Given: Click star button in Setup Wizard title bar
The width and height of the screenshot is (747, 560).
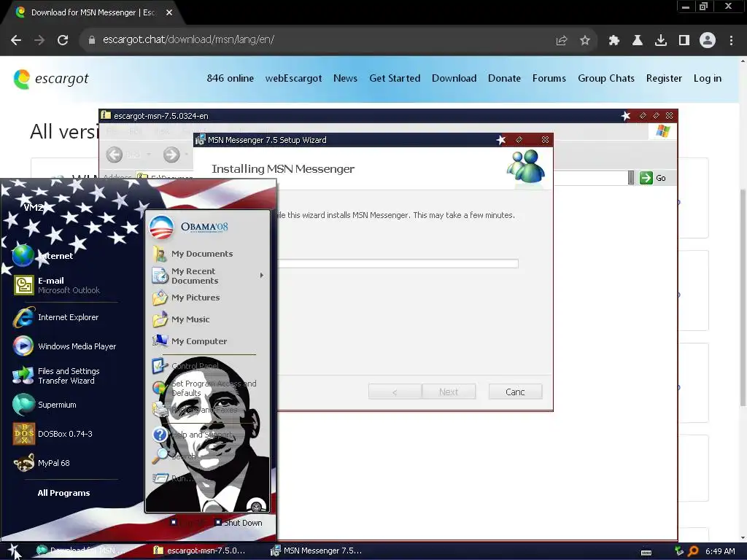Looking at the screenshot, I should (500, 139).
